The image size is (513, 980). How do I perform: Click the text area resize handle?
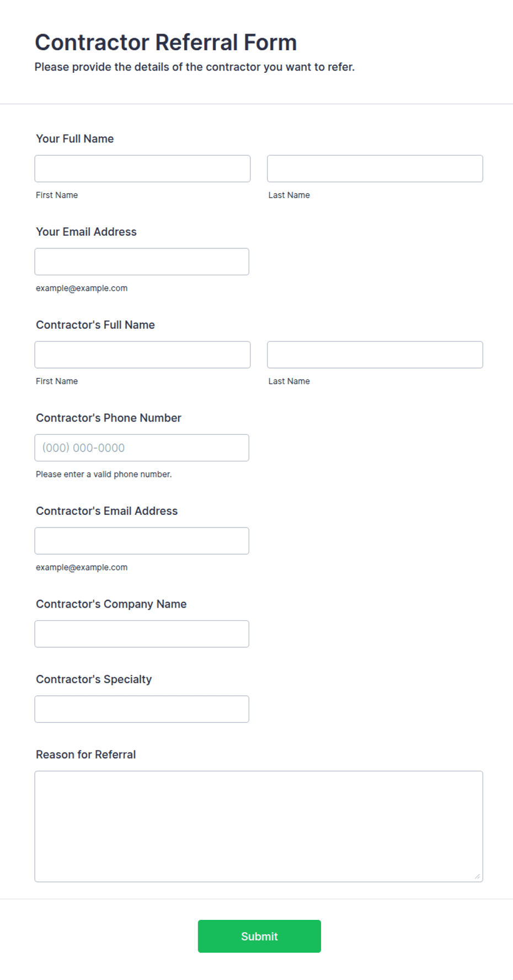[x=477, y=876]
